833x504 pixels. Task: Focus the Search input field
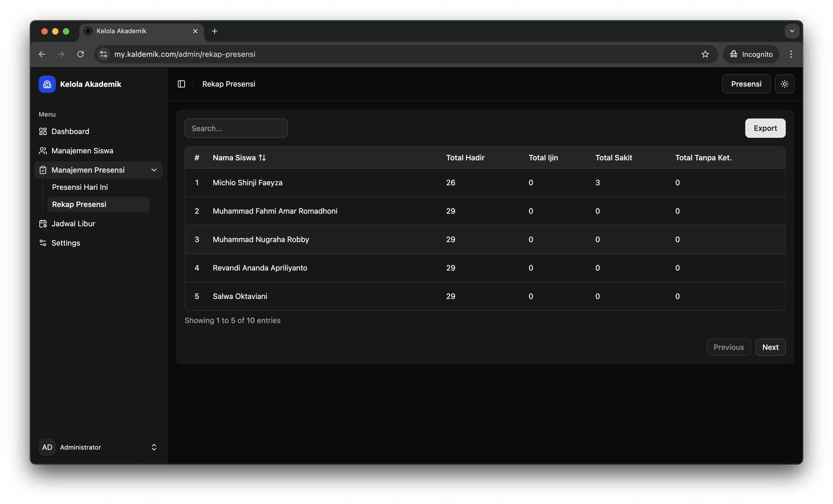pyautogui.click(x=236, y=128)
